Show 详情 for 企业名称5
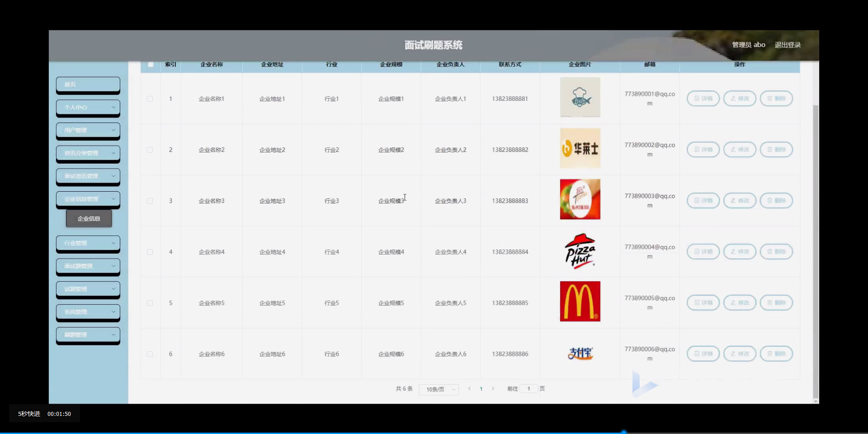This screenshot has height=434, width=868. (x=703, y=303)
